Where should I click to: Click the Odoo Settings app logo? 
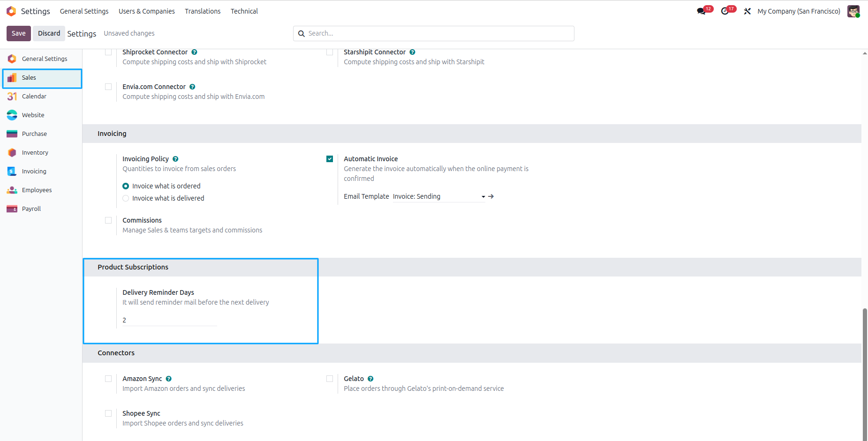click(x=11, y=11)
